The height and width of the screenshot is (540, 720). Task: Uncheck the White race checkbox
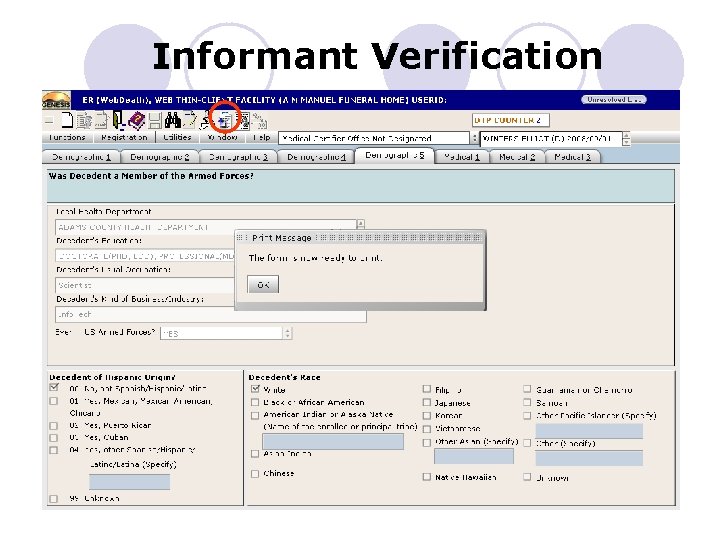pyautogui.click(x=255, y=389)
